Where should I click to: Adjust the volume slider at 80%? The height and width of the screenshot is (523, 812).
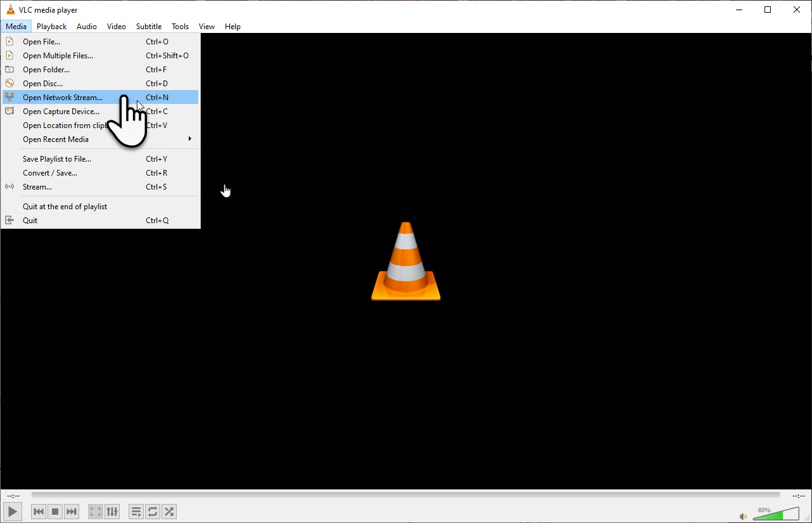pyautogui.click(x=776, y=514)
